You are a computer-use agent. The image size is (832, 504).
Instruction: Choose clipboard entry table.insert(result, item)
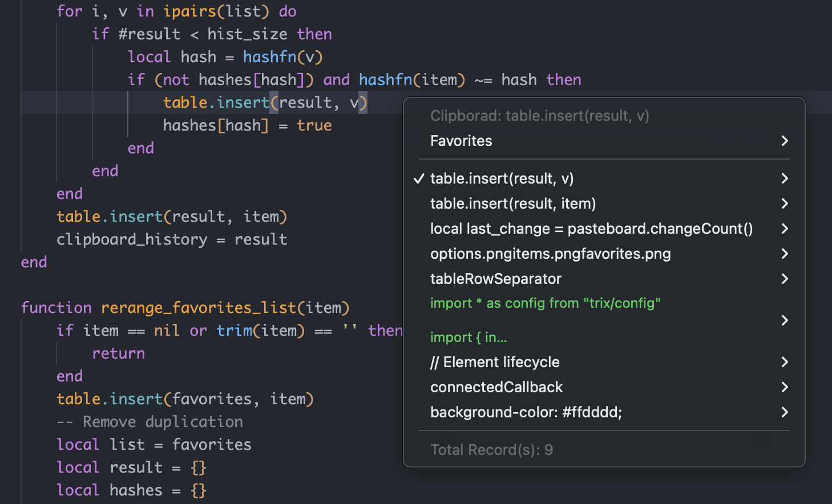[x=604, y=204]
